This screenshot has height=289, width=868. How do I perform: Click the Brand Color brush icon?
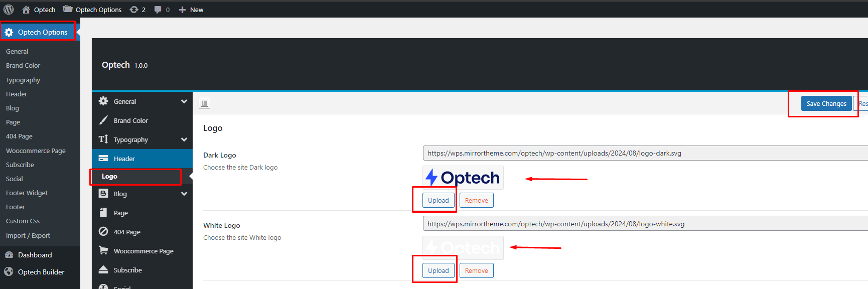pyautogui.click(x=103, y=120)
